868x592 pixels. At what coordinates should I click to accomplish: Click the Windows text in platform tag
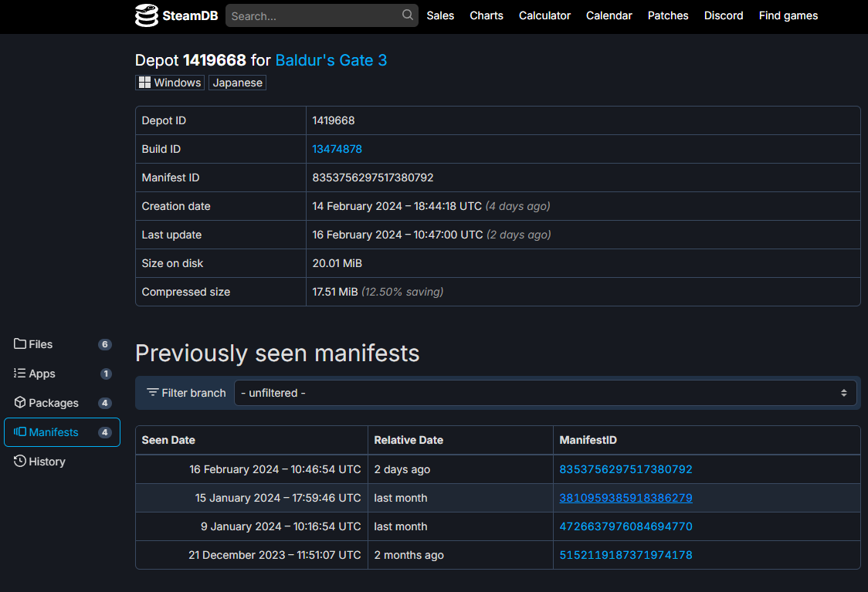tap(177, 83)
